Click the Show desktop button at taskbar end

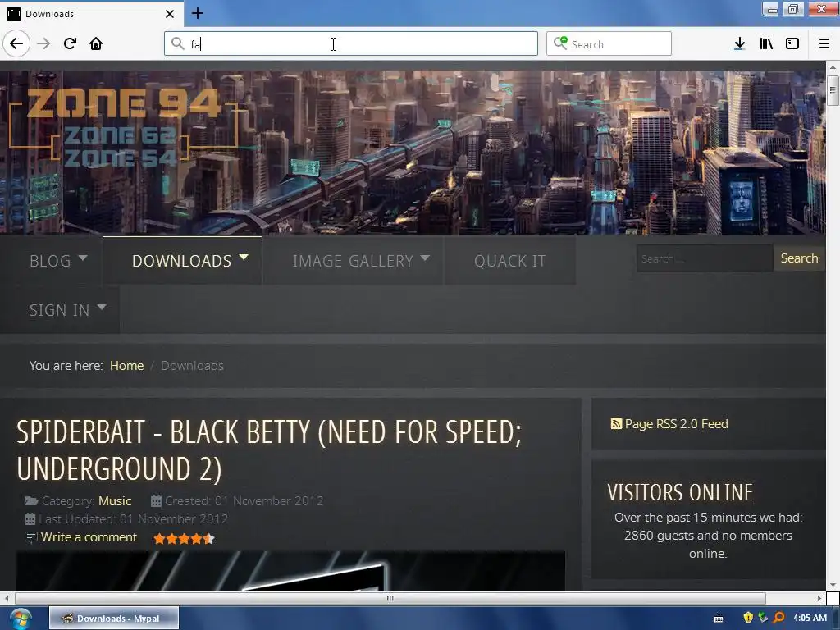pos(836,619)
